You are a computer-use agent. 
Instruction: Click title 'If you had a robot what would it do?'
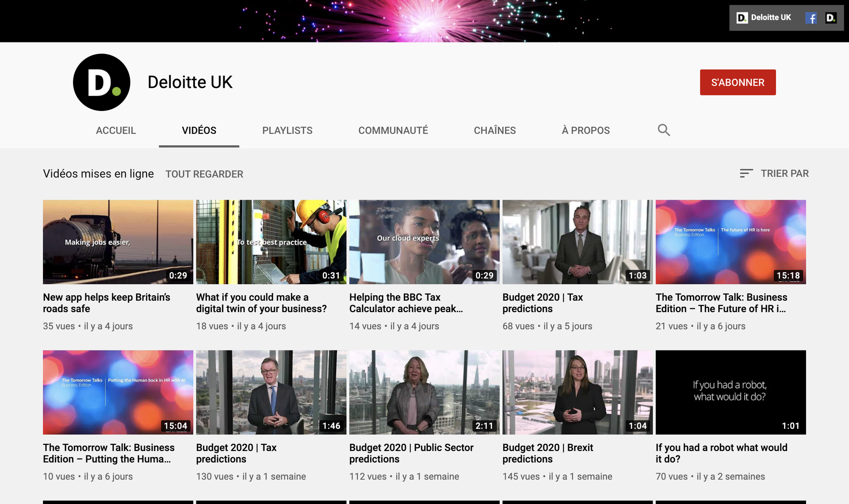click(x=721, y=453)
